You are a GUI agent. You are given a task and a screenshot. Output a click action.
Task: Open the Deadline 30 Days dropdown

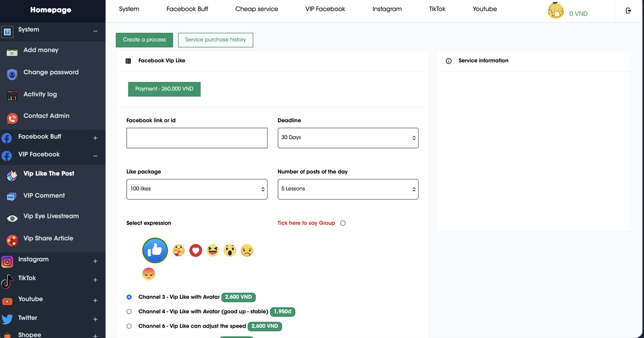click(348, 138)
